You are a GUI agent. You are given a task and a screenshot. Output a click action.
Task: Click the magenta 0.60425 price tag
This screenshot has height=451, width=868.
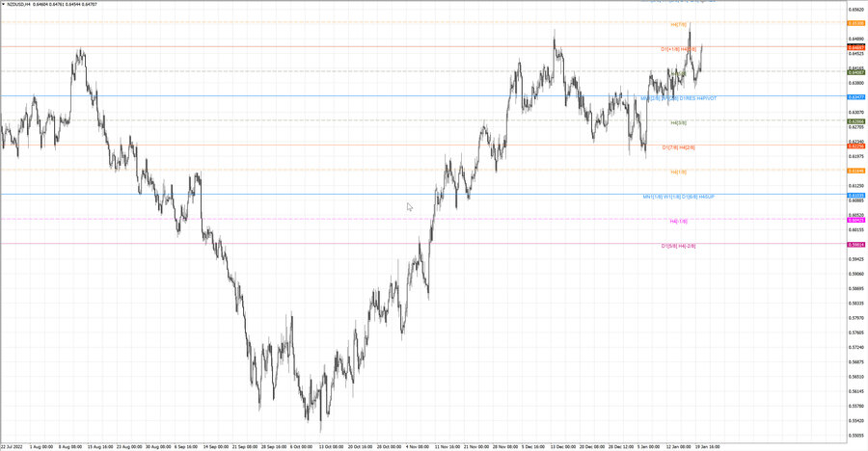[x=856, y=220]
